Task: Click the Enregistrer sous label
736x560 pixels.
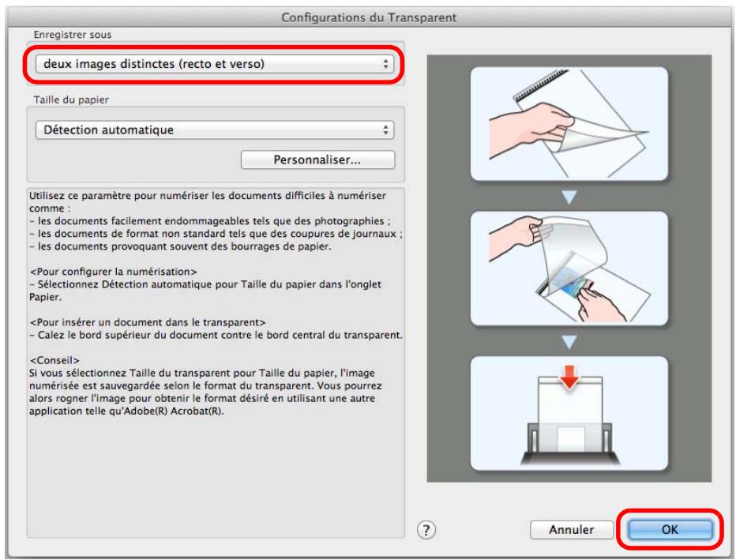Action: (x=73, y=35)
